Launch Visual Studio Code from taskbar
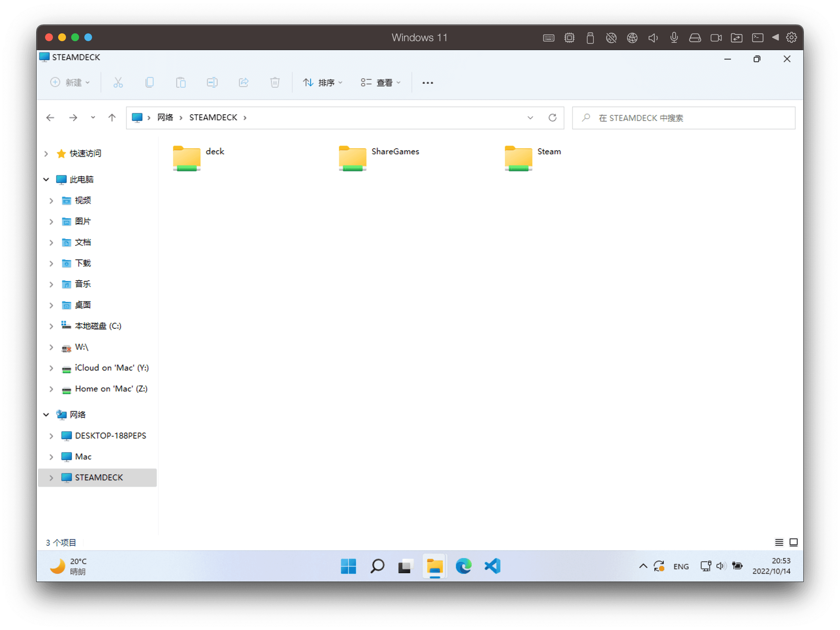Screen dimensions: 840x630 pyautogui.click(x=493, y=566)
